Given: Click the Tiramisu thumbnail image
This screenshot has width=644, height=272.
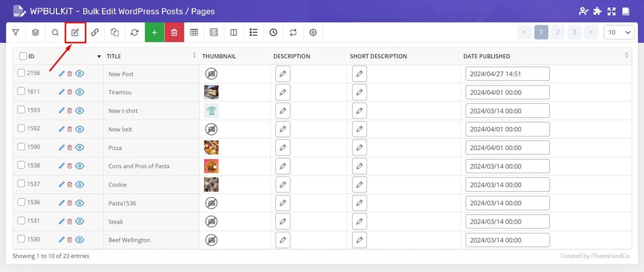Looking at the screenshot, I should click(x=212, y=92).
